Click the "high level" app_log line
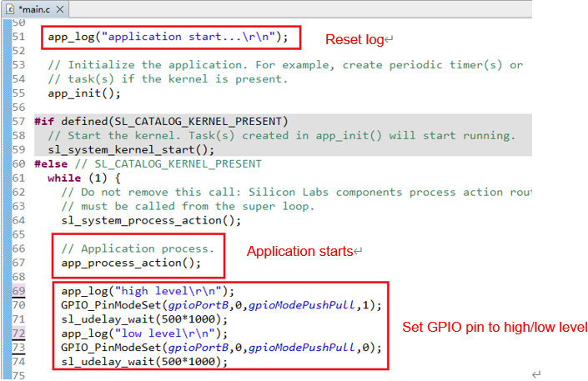This screenshot has height=381, width=588. (148, 291)
